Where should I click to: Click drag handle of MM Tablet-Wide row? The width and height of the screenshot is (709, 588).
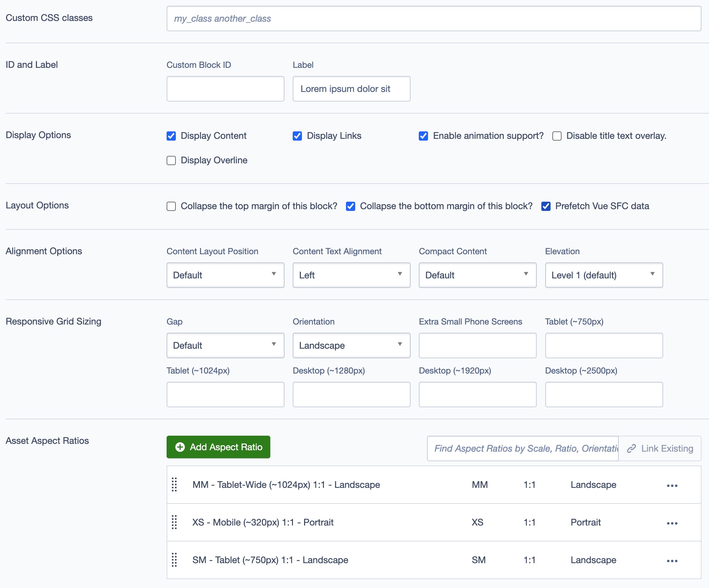(x=174, y=485)
